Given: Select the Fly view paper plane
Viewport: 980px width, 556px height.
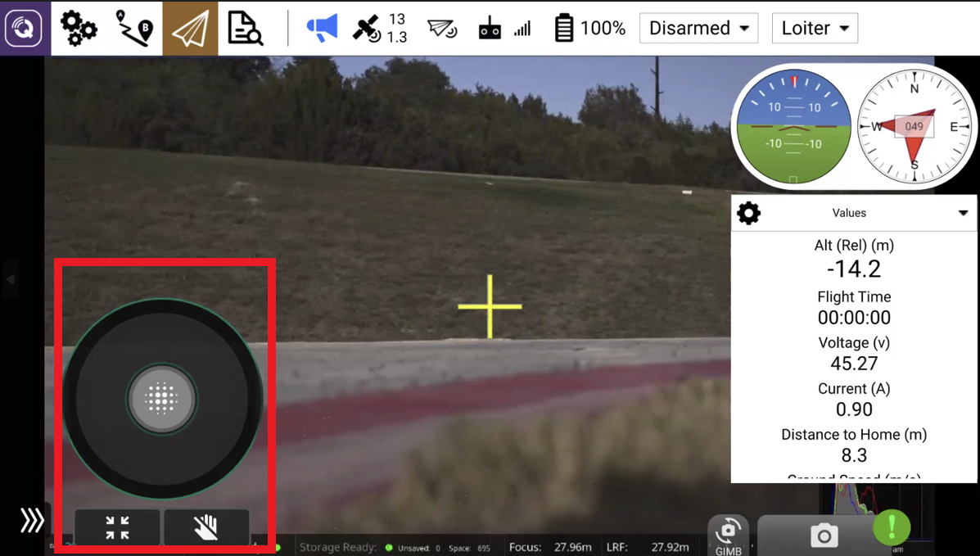Looking at the screenshot, I should coord(190,29).
